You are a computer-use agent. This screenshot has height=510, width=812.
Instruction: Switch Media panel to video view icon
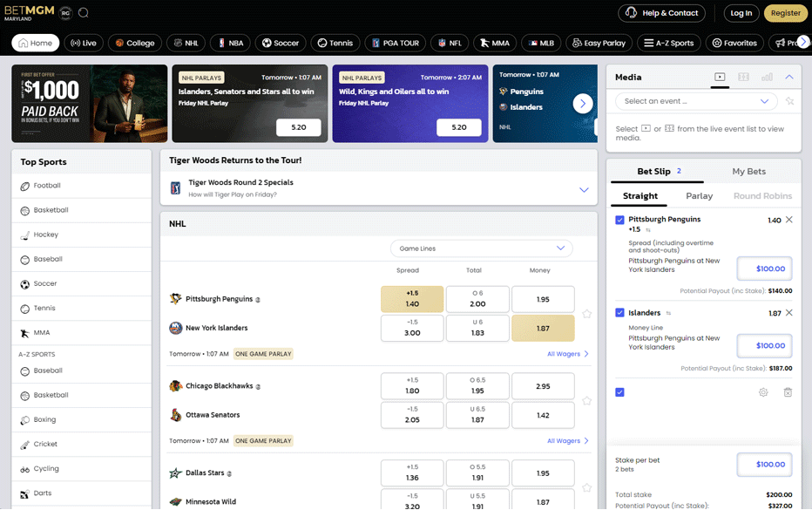coord(720,77)
